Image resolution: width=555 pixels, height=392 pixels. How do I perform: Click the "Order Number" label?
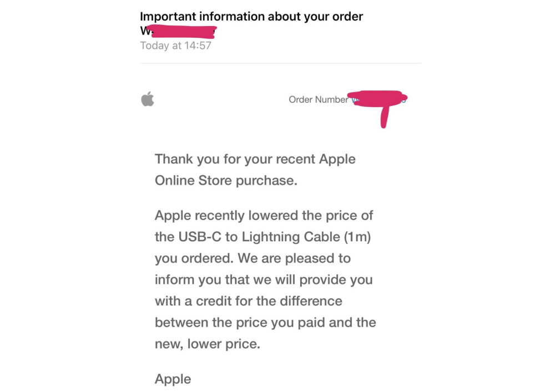pyautogui.click(x=318, y=100)
